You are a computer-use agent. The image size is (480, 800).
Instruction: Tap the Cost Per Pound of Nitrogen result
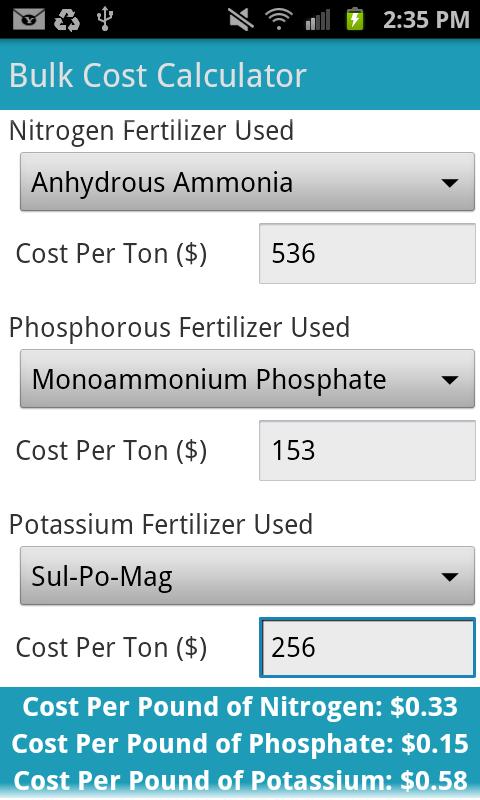tap(240, 707)
